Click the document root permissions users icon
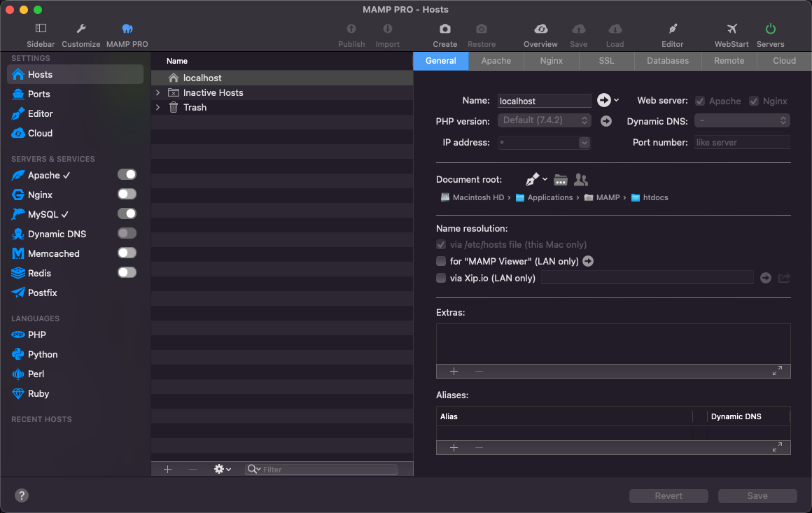Image resolution: width=812 pixels, height=513 pixels. click(x=581, y=180)
